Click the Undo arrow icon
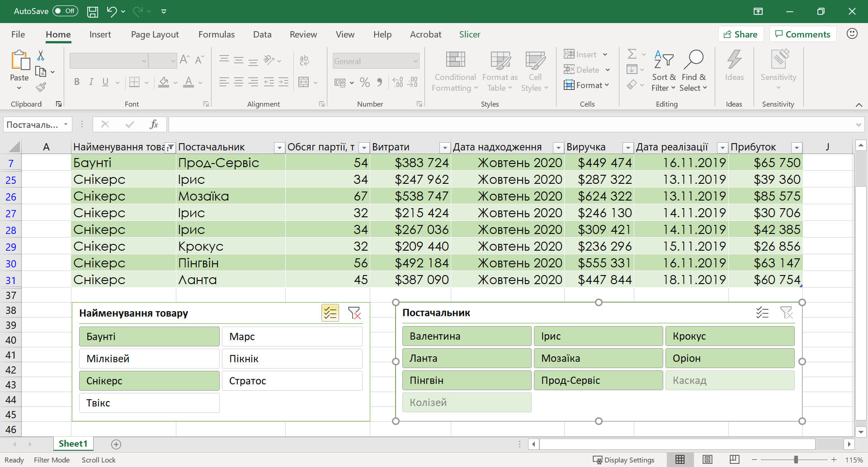 point(111,11)
